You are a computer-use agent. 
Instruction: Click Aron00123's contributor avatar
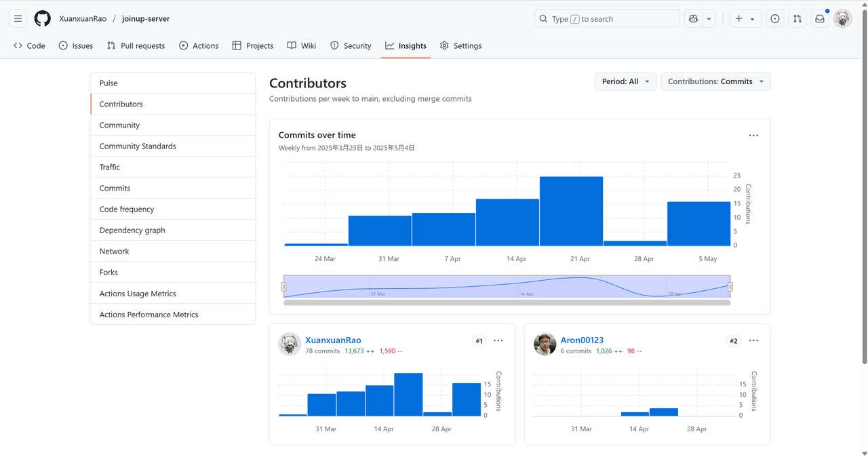click(545, 344)
